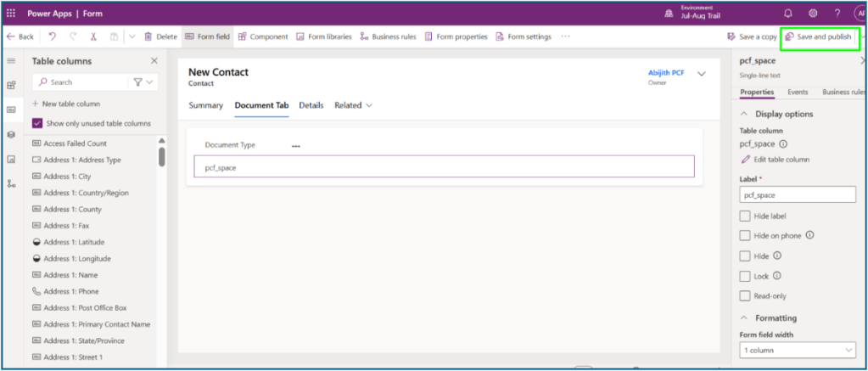This screenshot has height=371, width=868.
Task: Click the Cut scissors icon
Action: click(93, 37)
